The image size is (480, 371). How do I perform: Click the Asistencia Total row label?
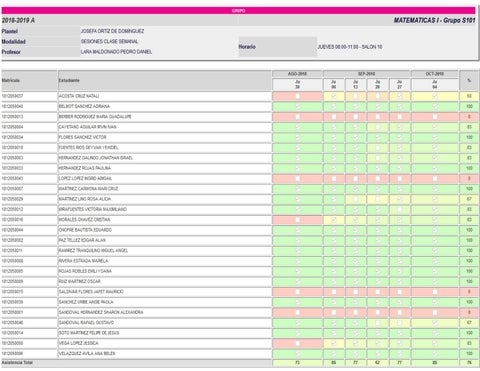click(x=17, y=362)
